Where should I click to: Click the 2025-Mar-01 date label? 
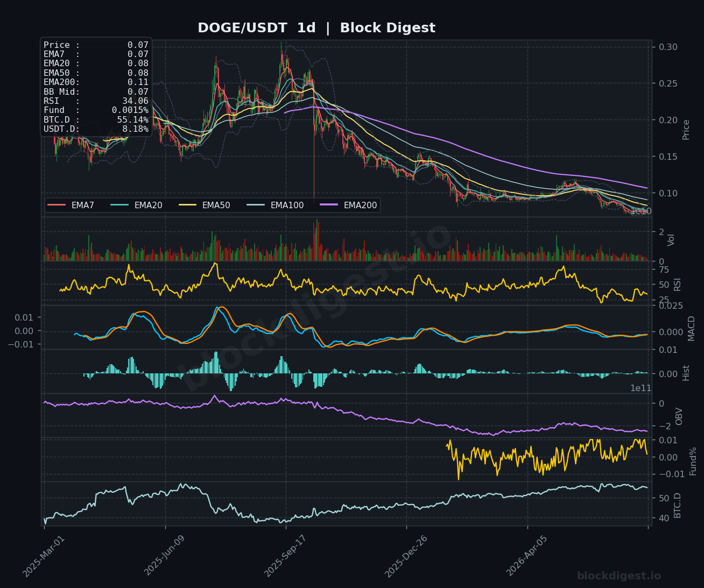(43, 557)
